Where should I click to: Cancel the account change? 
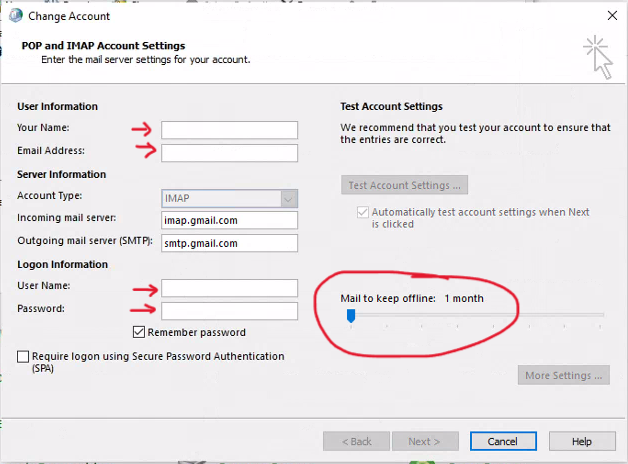[503, 441]
